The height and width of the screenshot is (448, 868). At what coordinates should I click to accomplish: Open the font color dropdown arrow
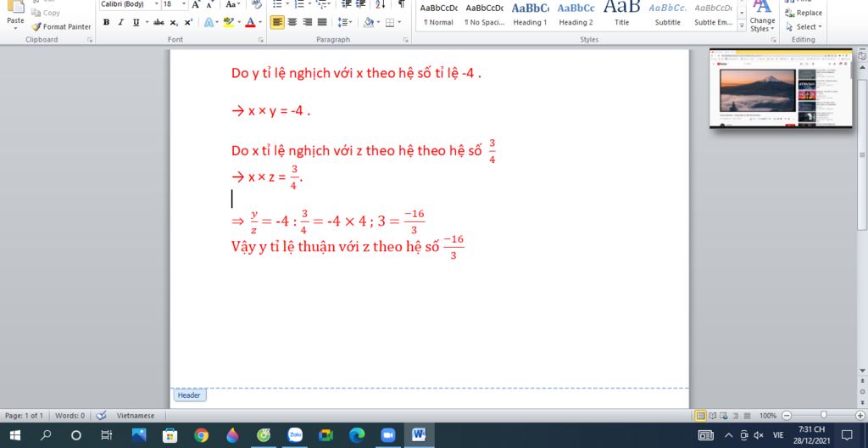(260, 23)
